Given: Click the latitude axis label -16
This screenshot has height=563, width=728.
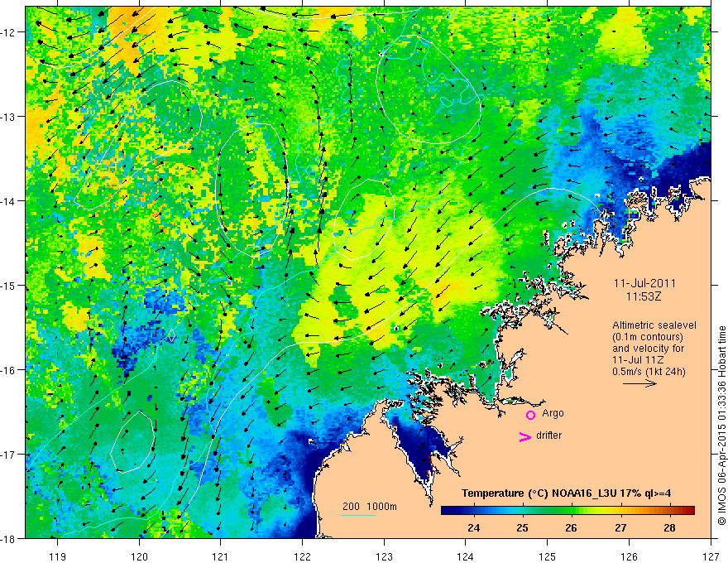Looking at the screenshot, I should pyautogui.click(x=9, y=370).
